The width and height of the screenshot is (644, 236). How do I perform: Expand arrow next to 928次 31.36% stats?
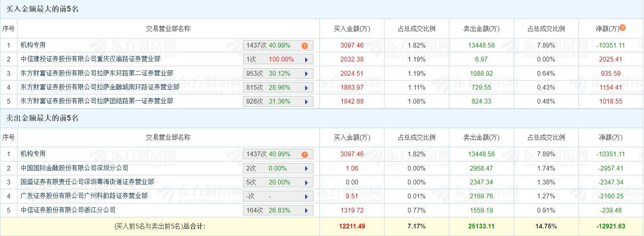[306, 102]
